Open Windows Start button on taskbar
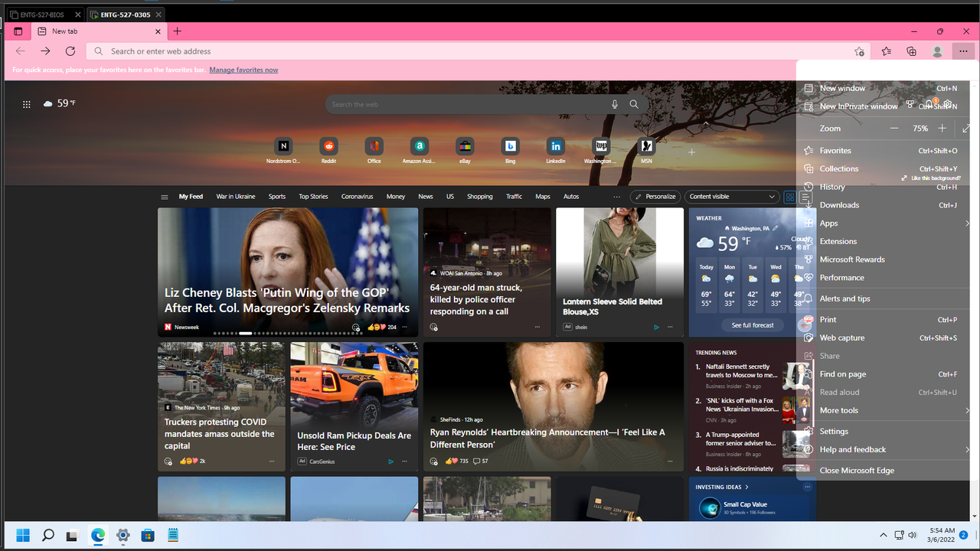Image resolution: width=980 pixels, height=551 pixels. pos(23,535)
